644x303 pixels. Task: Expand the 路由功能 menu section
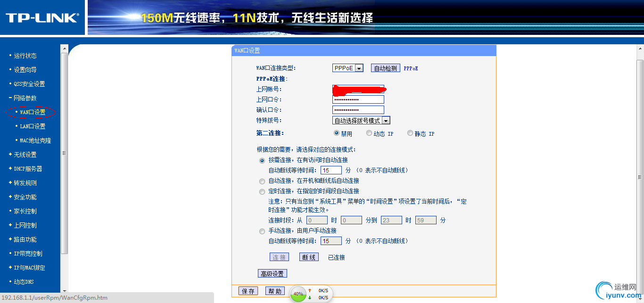coord(25,239)
